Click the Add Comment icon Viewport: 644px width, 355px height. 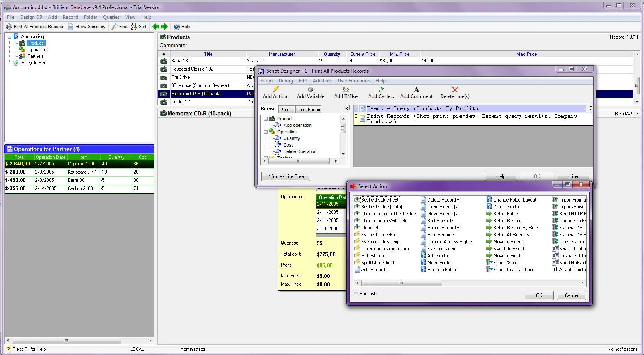416,89
